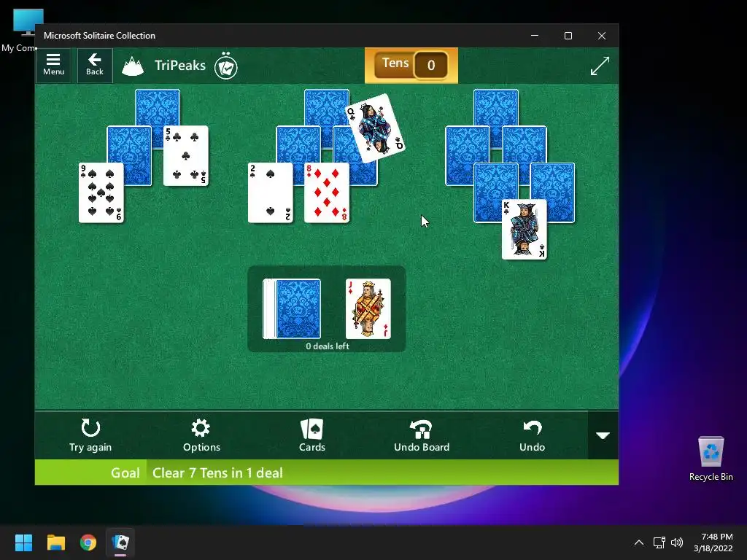Play the 8 of diamonds card
The height and width of the screenshot is (560, 747).
pyautogui.click(x=327, y=192)
